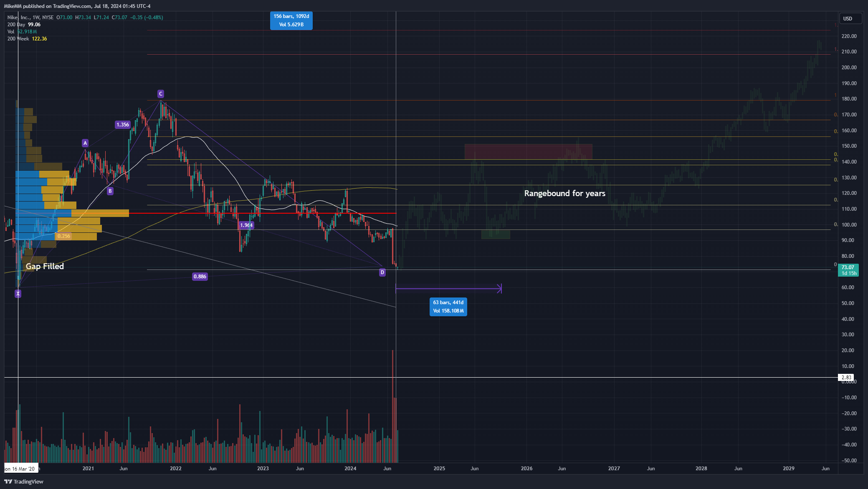Select the 'Rangebound for years' text annotation

coord(565,193)
